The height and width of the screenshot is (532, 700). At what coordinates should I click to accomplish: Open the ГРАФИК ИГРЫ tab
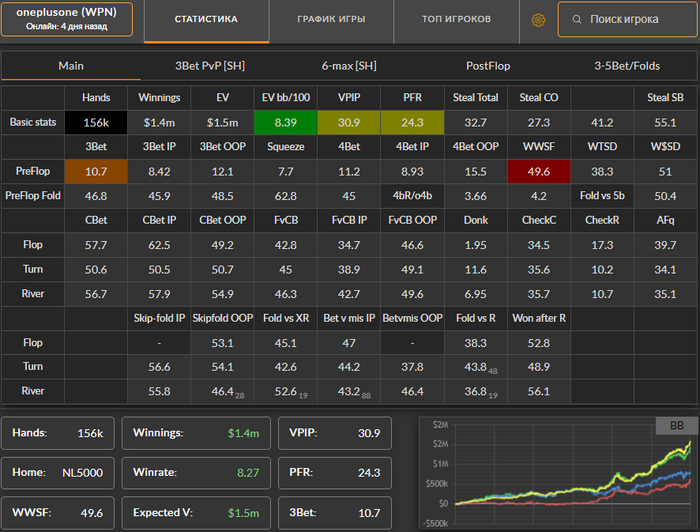coord(331,20)
